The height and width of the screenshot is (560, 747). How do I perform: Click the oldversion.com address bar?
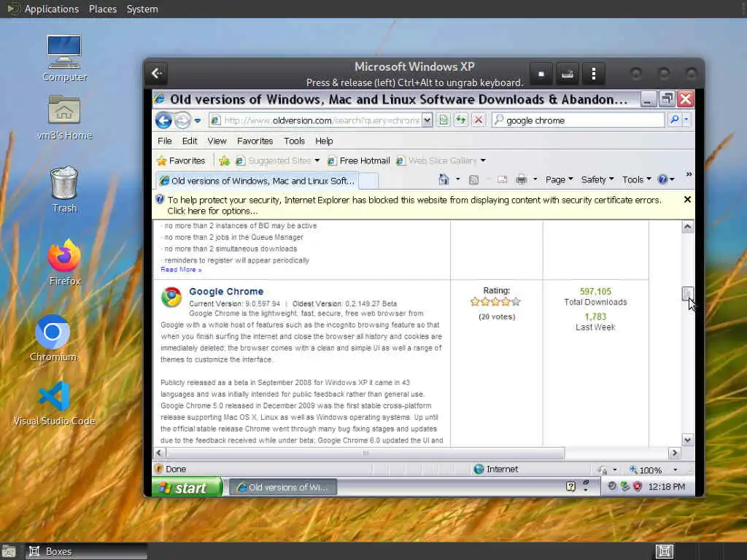315,120
